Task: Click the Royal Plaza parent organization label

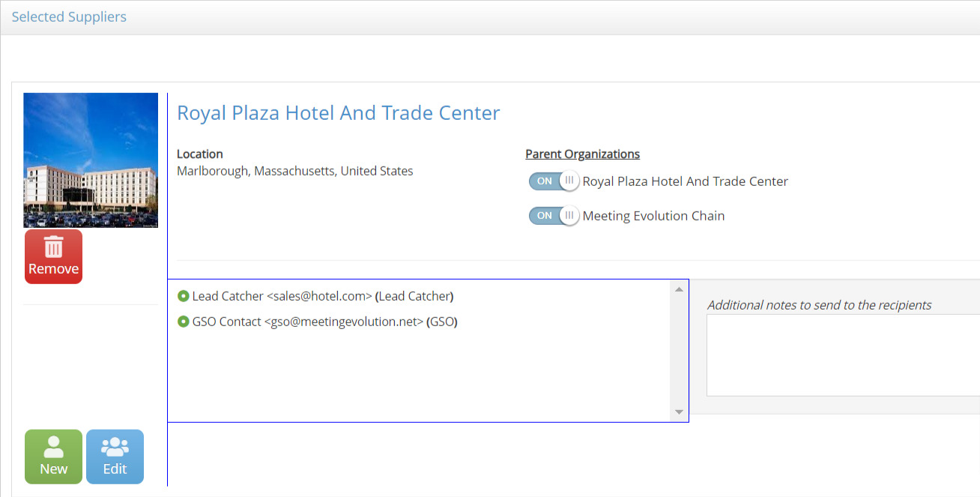Action: click(685, 181)
